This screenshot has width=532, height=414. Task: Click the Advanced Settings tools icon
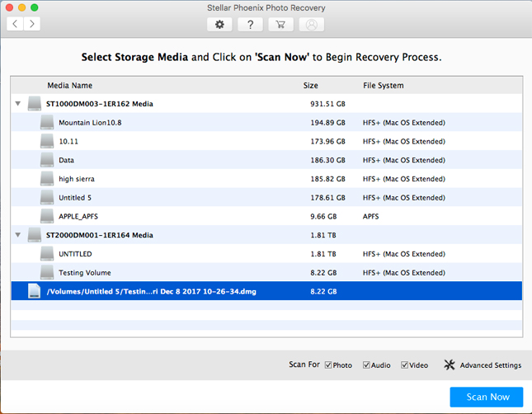(450, 365)
